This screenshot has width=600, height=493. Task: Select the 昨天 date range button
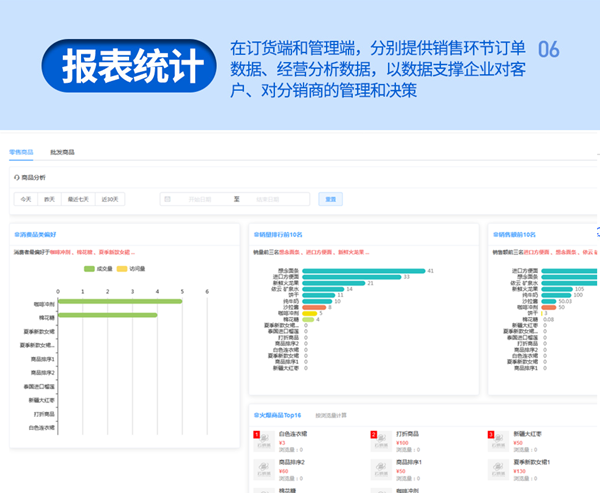(x=49, y=199)
